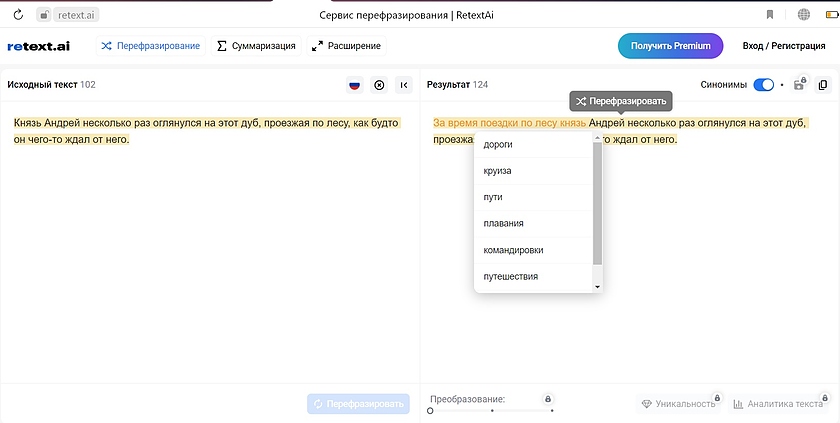Viewport: 840px width, 423px height.
Task: Reload the page in the browser
Action: pyautogui.click(x=18, y=15)
